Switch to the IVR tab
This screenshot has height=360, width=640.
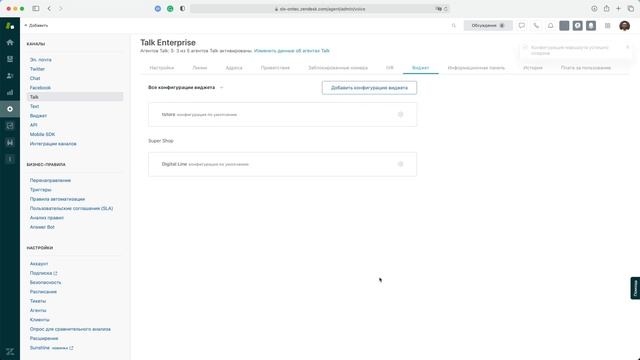click(390, 68)
